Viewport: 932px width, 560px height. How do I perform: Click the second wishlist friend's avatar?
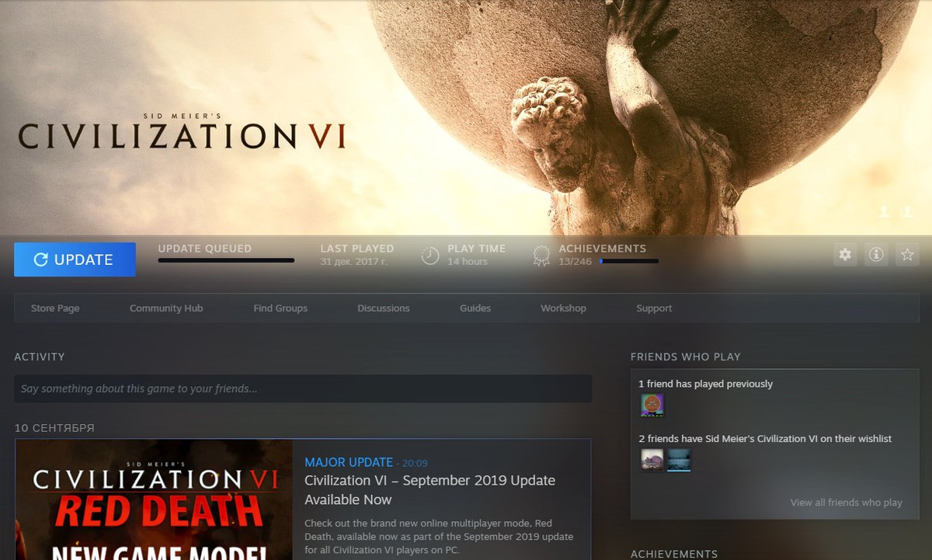coord(679,460)
